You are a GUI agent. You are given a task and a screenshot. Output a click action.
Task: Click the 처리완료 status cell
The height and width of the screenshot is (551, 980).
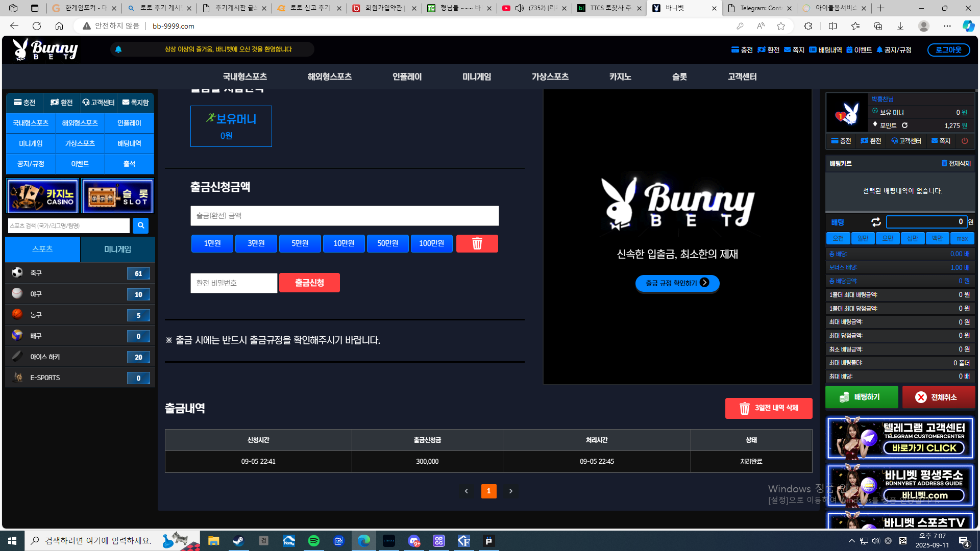[x=751, y=461]
